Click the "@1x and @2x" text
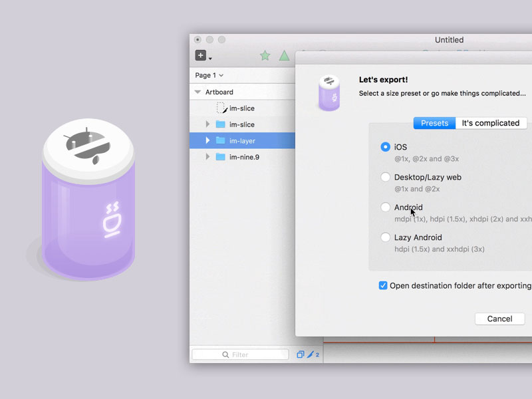 [417, 189]
